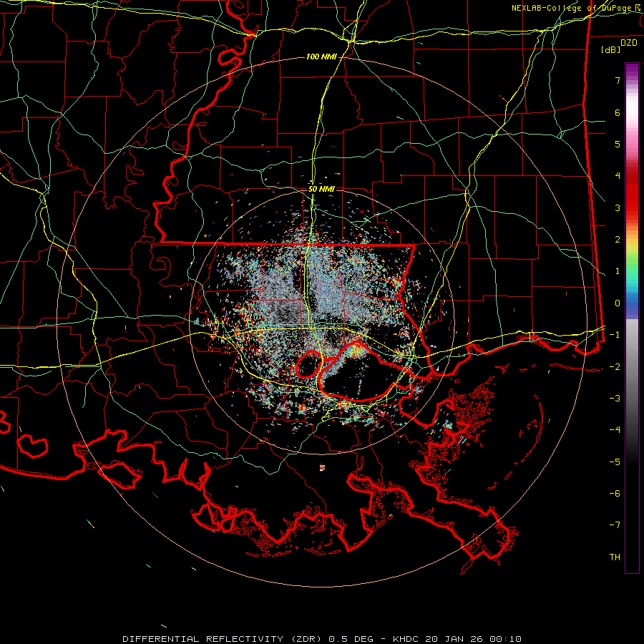Click the 0 value on the color scale
This screenshot has height=644, width=644.
618,303
